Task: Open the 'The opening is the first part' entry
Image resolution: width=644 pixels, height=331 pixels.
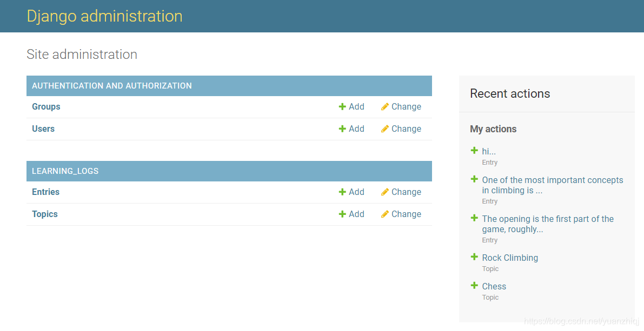Action: [x=548, y=224]
